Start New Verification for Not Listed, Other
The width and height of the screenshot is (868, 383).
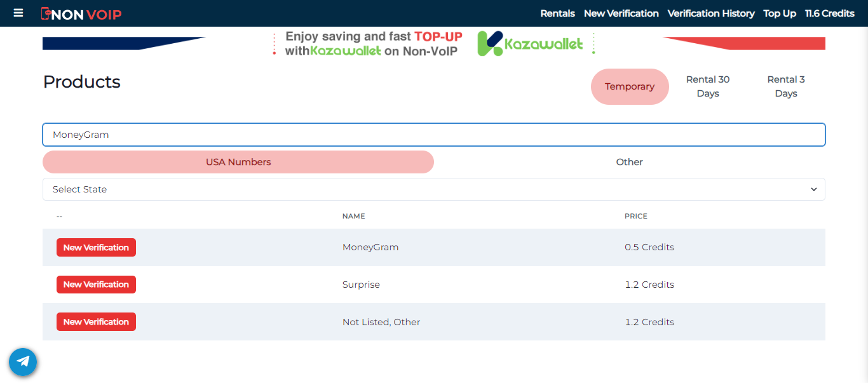pos(96,321)
